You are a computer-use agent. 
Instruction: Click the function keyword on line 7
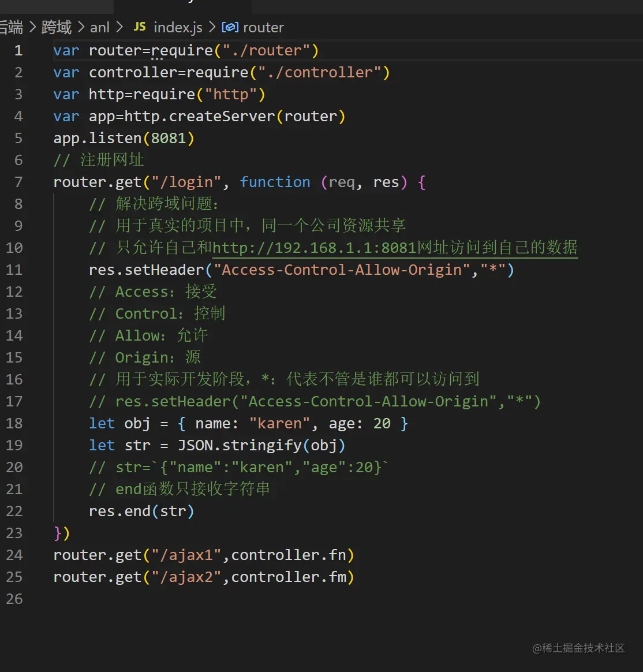coord(275,182)
